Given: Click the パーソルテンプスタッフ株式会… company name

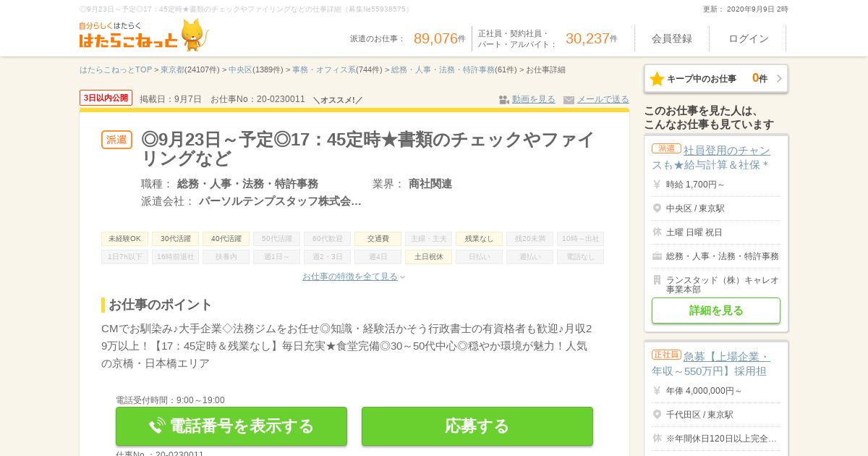Looking at the screenshot, I should (x=280, y=201).
